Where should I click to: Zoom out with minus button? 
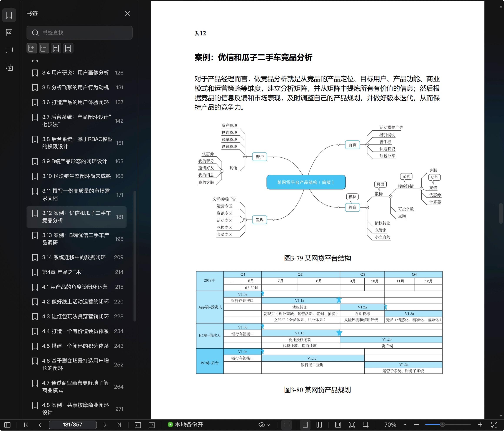(x=416, y=425)
